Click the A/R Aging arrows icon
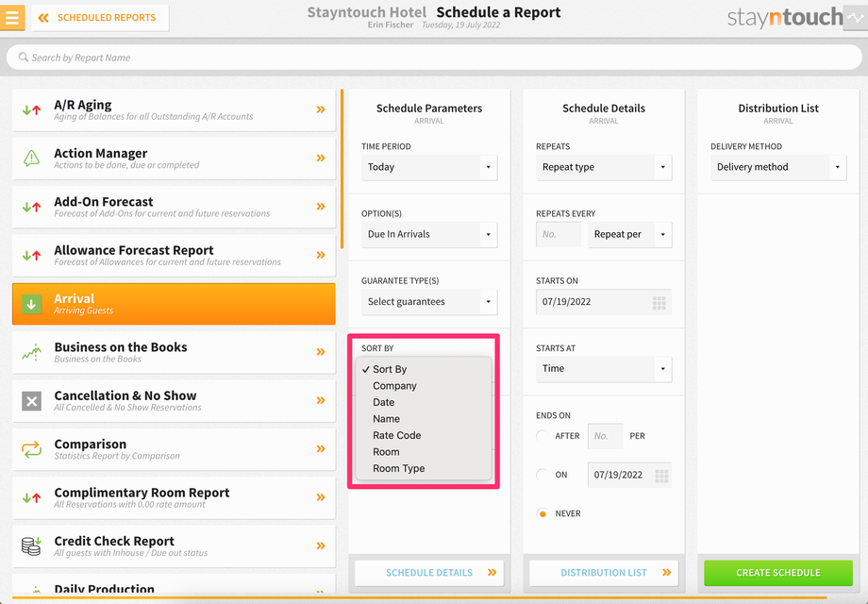 tap(31, 110)
